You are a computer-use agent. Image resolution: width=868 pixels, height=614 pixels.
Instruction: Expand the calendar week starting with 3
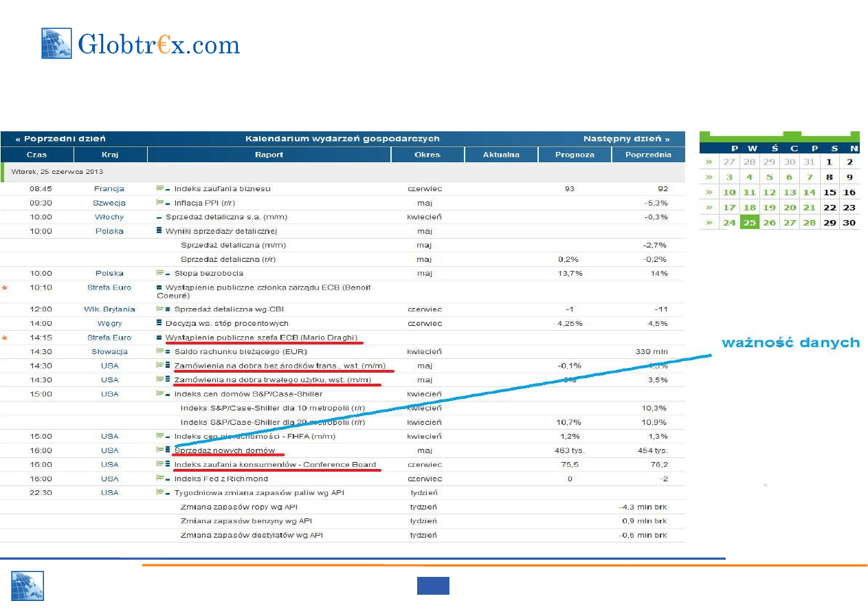coord(709,177)
